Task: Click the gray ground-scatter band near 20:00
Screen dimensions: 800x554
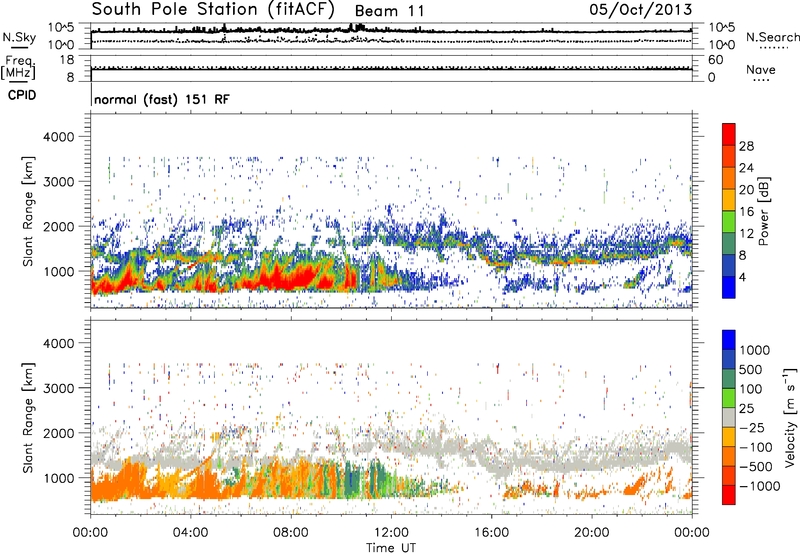Action: pos(592,462)
